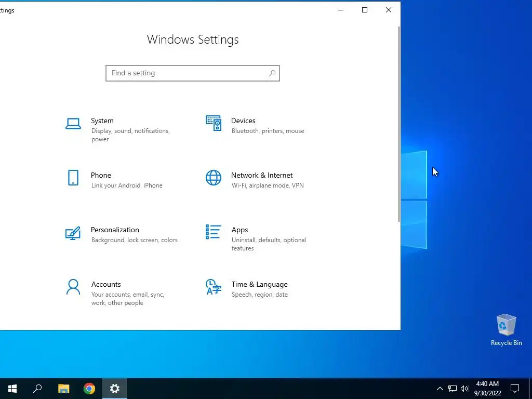Minimize the Settings window
Screen dimensions: 532x399
click(x=341, y=10)
